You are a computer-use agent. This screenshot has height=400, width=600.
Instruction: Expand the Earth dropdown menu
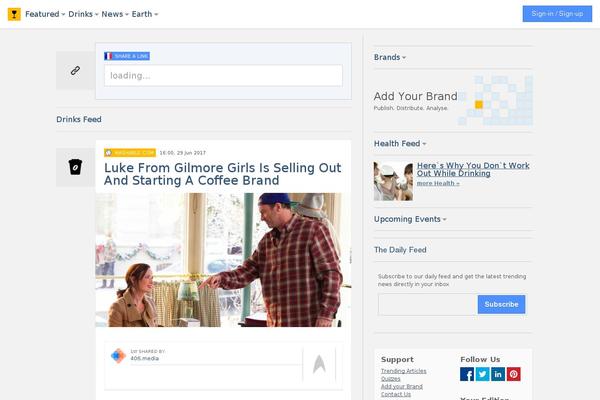click(145, 14)
